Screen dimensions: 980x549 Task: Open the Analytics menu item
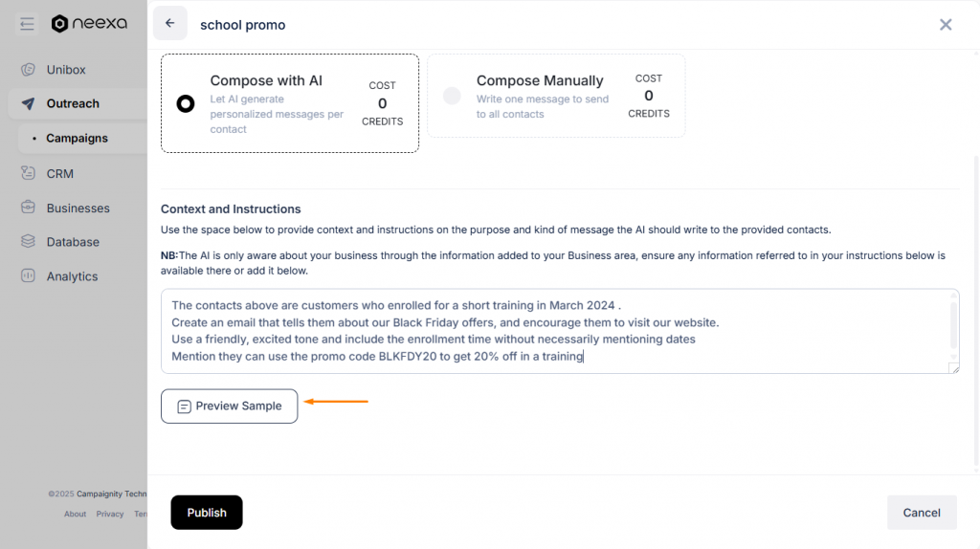(x=72, y=276)
